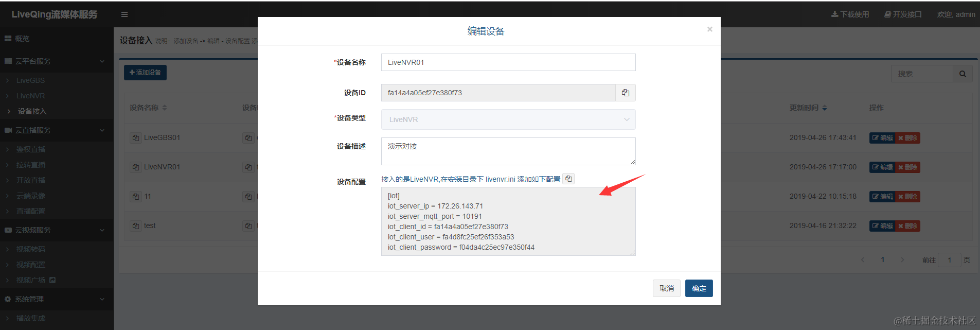Copy the device ID value
This screenshot has width=980, height=330.
click(x=626, y=93)
